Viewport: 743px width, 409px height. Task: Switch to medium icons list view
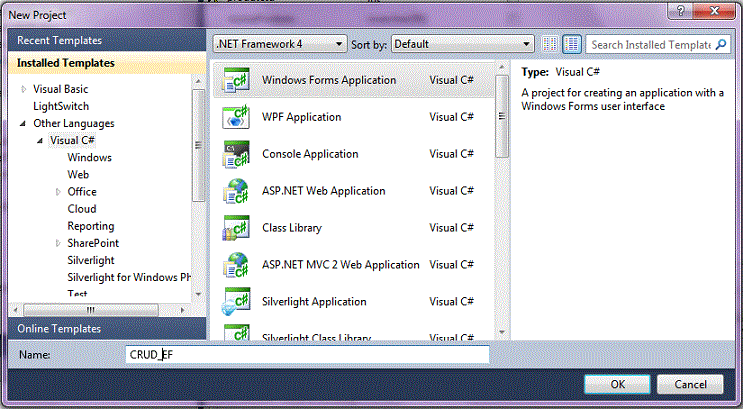(571, 44)
